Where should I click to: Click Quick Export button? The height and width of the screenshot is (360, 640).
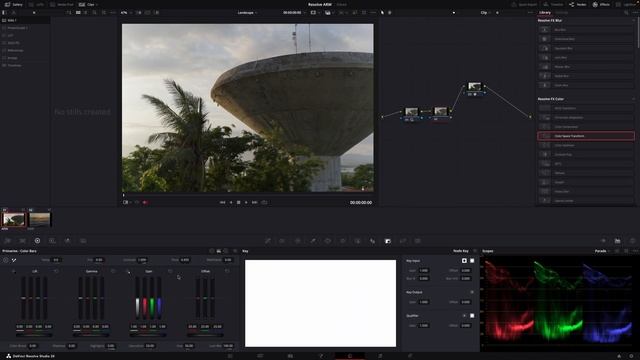(x=524, y=4)
